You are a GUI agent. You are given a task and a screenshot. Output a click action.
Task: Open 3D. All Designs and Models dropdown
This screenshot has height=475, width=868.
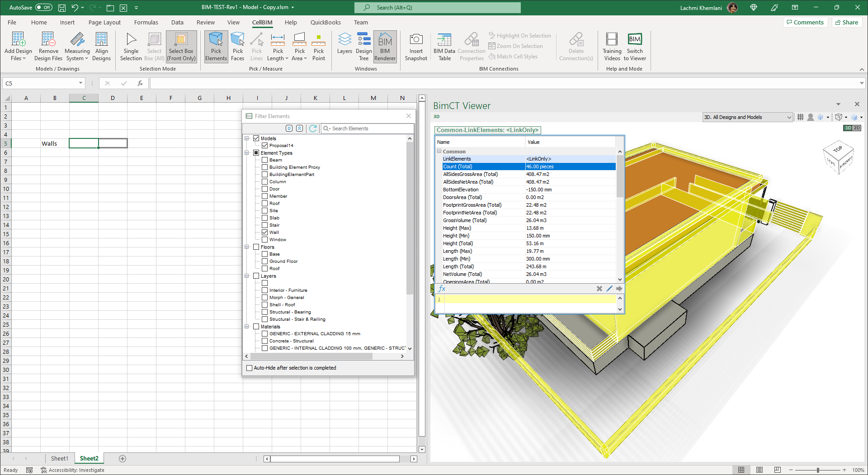point(748,117)
